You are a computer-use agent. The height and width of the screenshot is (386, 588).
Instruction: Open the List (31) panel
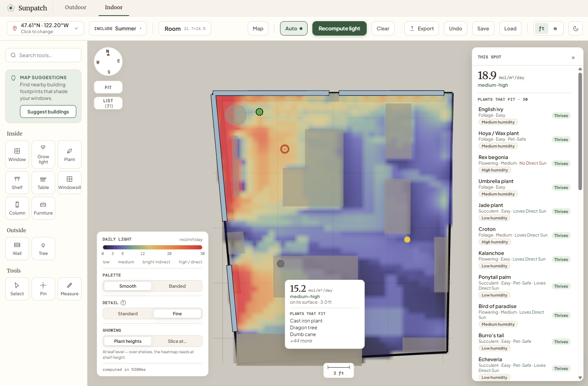pos(108,103)
